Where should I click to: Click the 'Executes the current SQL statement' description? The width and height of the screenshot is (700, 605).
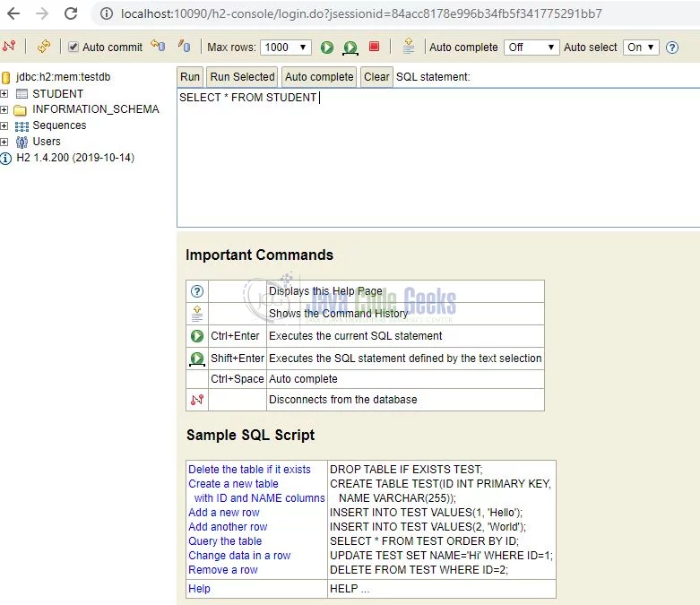356,336
